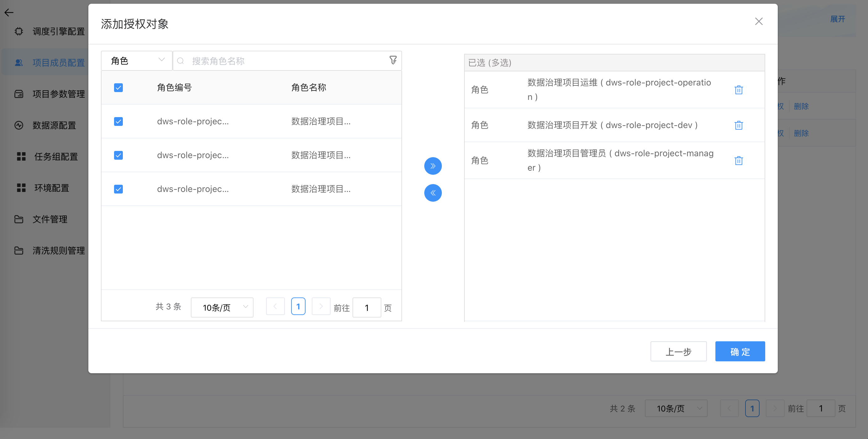Viewport: 868px width, 439px height.
Task: Uncheck the first dws-role-projec row
Action: [118, 121]
